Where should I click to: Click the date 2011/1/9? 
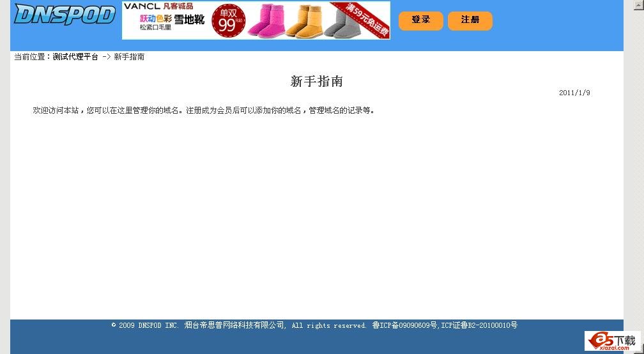574,93
